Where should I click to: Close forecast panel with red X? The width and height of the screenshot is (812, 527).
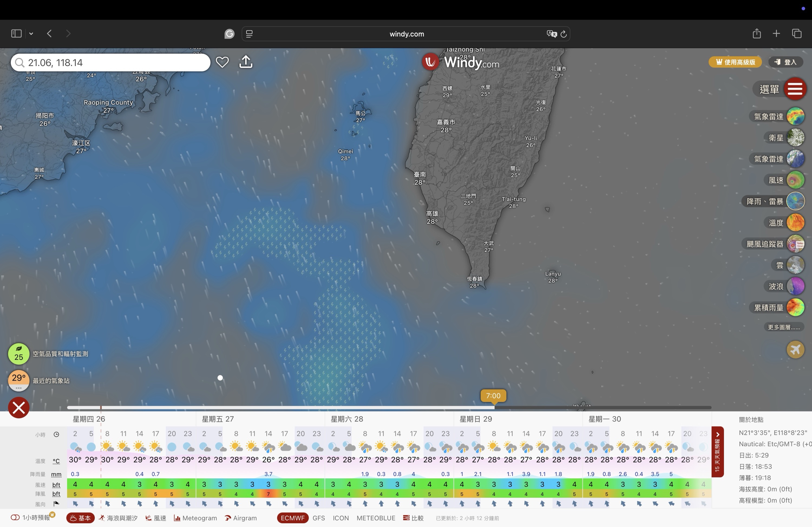(19, 408)
